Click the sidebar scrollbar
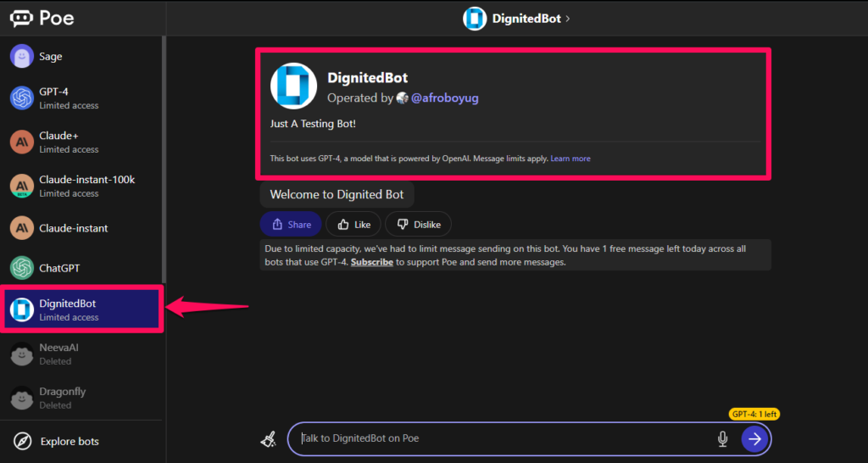 (164, 159)
